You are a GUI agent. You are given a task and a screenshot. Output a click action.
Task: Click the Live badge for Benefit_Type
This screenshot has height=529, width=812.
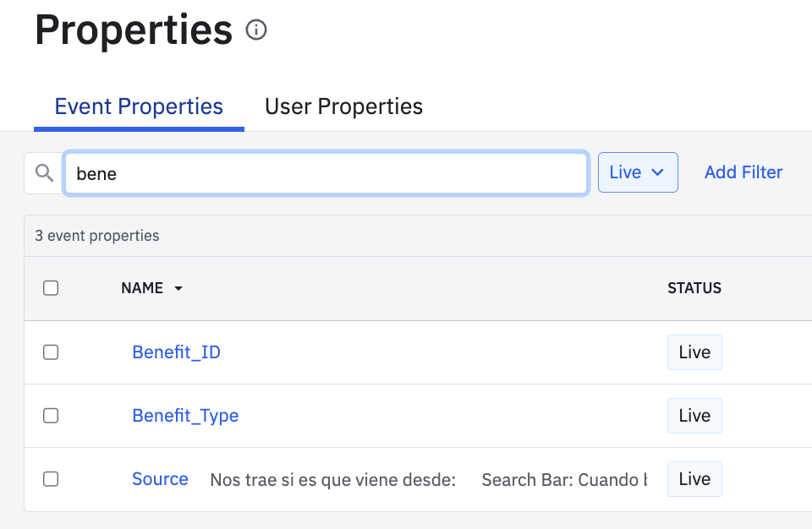click(694, 416)
